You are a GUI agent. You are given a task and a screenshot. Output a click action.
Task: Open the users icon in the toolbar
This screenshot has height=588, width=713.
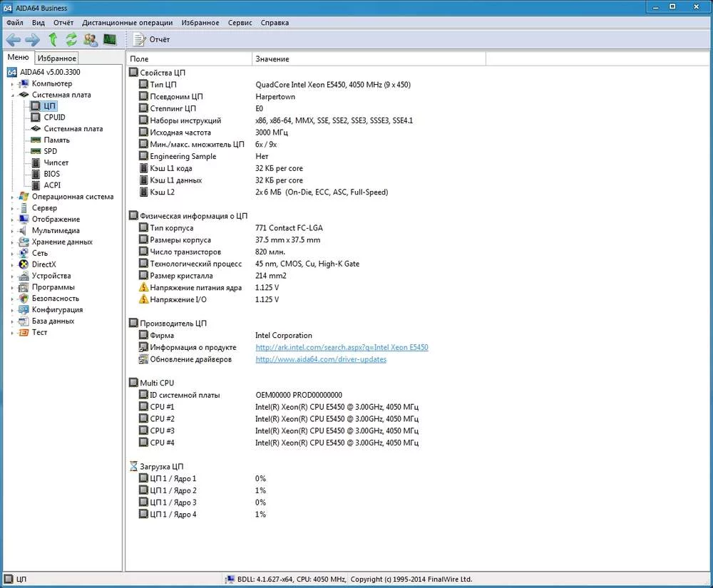(x=91, y=40)
